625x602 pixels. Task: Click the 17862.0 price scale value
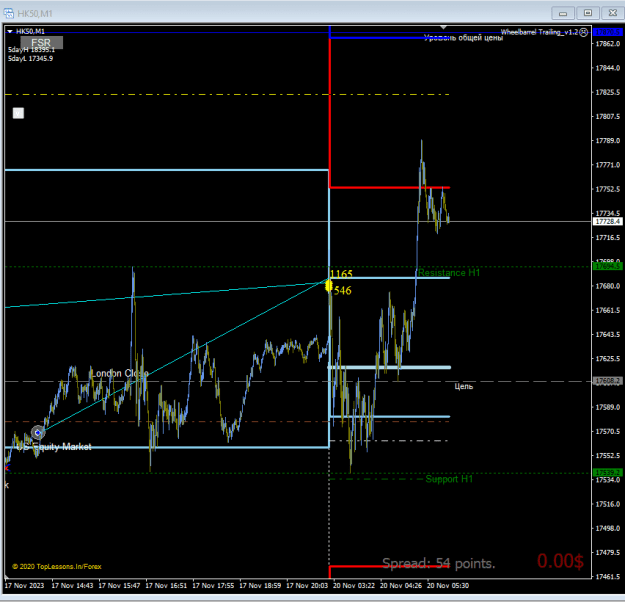tap(608, 44)
